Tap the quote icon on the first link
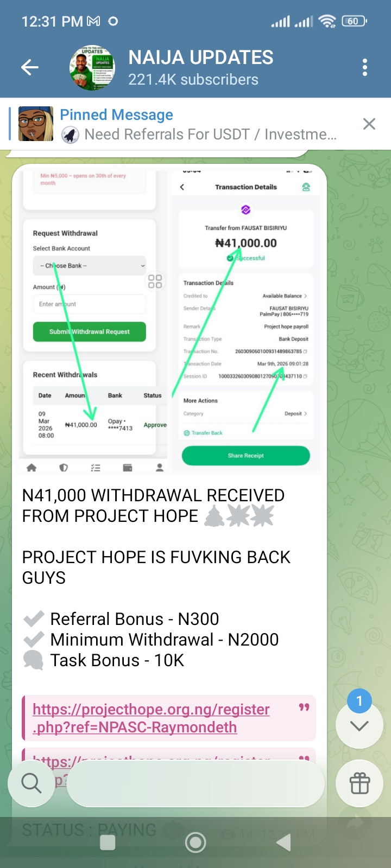 coord(304,707)
